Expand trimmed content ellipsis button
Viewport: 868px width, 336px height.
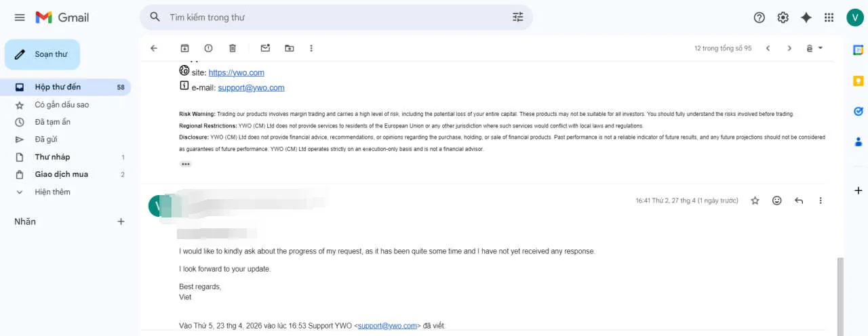tap(186, 164)
